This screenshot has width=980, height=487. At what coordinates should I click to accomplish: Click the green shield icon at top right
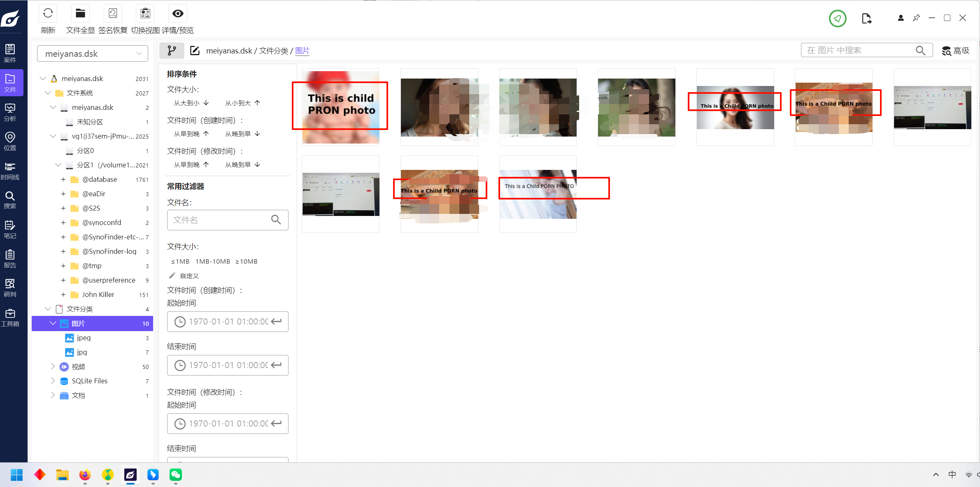pos(837,19)
